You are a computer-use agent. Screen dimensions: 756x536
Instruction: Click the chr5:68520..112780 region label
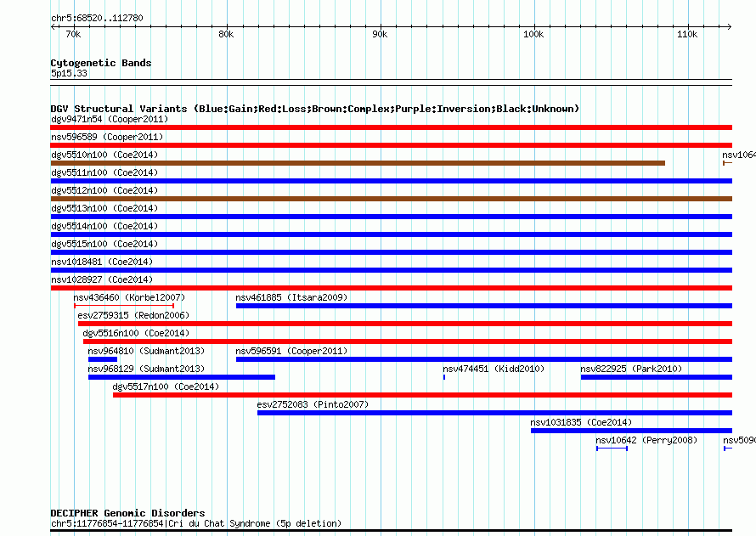pos(97,18)
